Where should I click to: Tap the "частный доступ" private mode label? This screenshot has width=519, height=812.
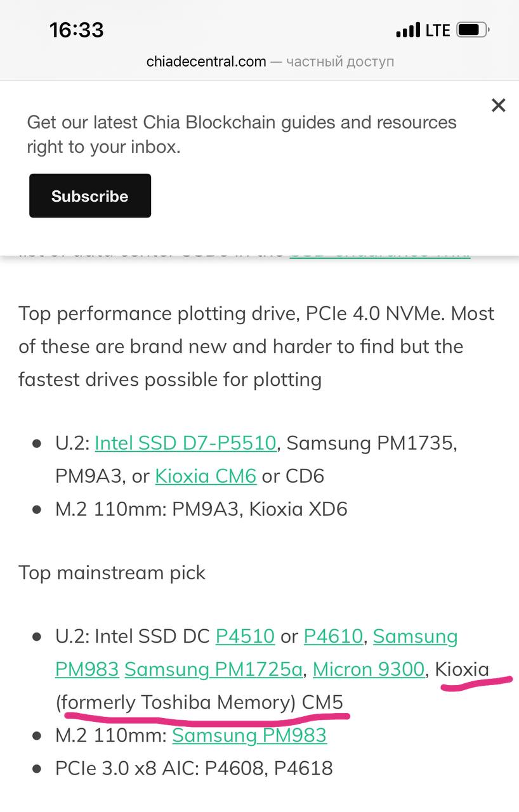pos(340,62)
